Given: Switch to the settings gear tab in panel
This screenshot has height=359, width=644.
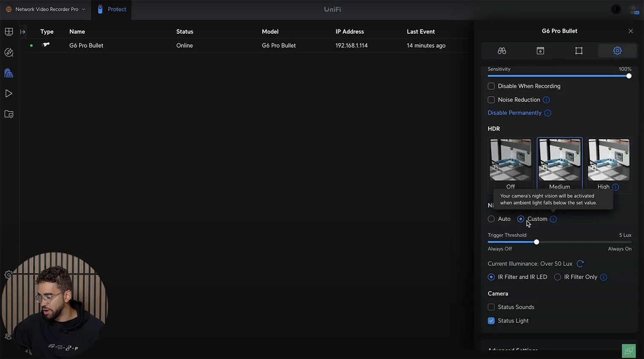Looking at the screenshot, I should coord(617,51).
